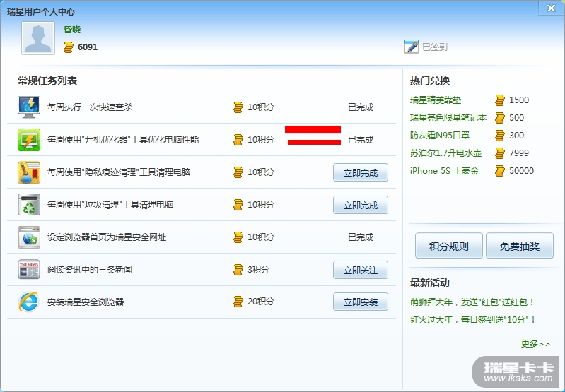565x392 pixels.
Task: Click 已完成 status of browser homepage task
Action: coord(361,237)
